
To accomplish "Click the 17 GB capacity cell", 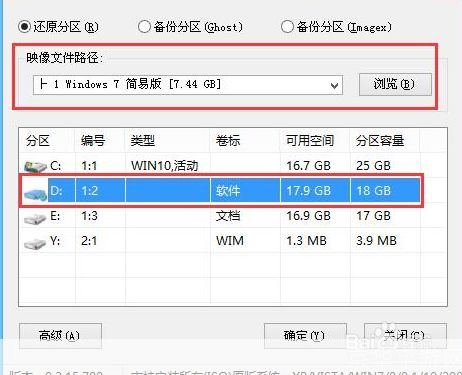I will [x=373, y=216].
